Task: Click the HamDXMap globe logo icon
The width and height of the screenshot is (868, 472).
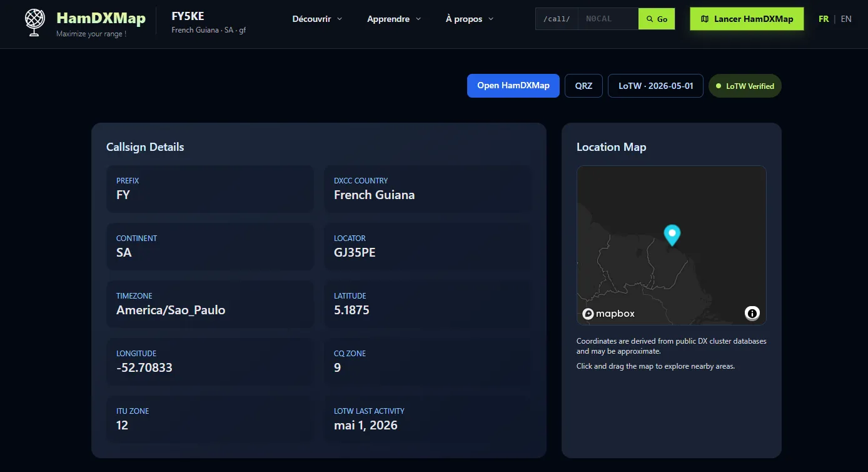Action: 35,21
